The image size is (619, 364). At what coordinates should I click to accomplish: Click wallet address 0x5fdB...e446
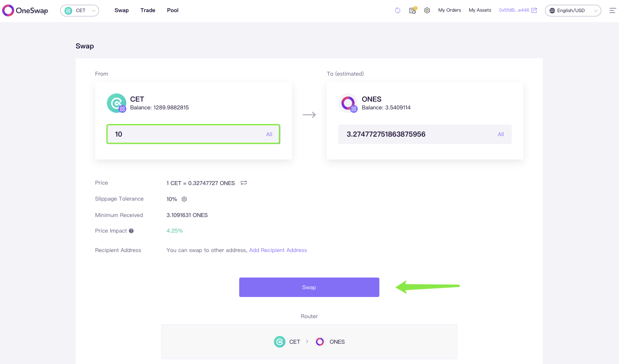pos(514,10)
